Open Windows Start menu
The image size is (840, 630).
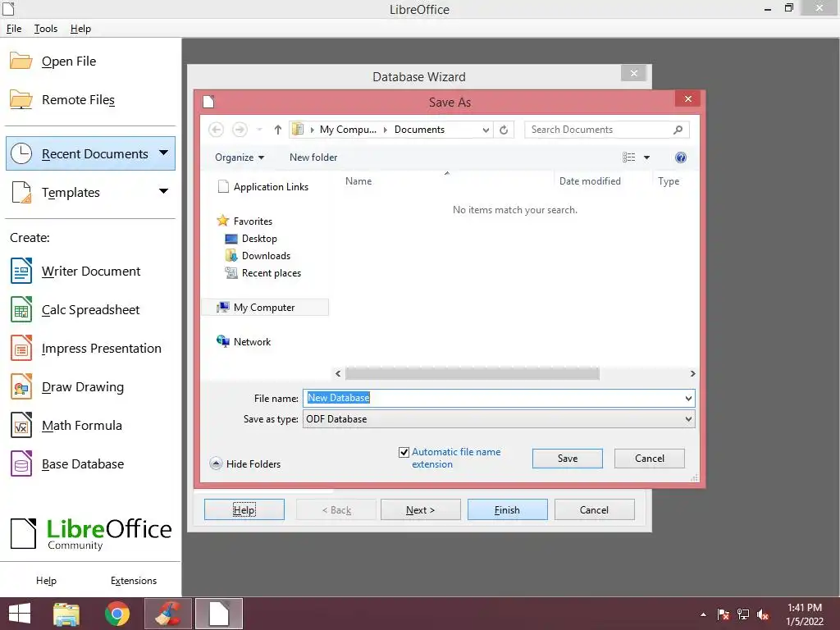tap(20, 614)
